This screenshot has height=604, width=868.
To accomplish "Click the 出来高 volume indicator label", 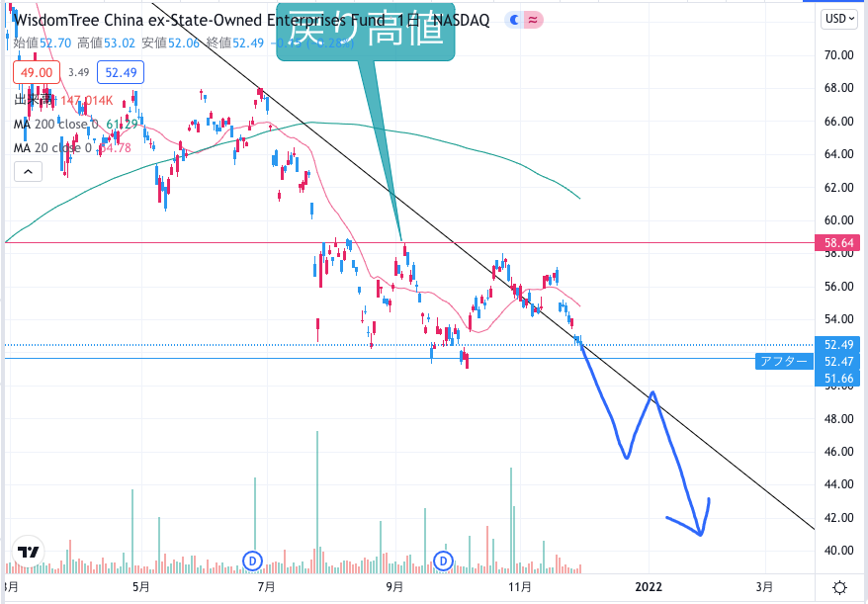I will [x=34, y=100].
